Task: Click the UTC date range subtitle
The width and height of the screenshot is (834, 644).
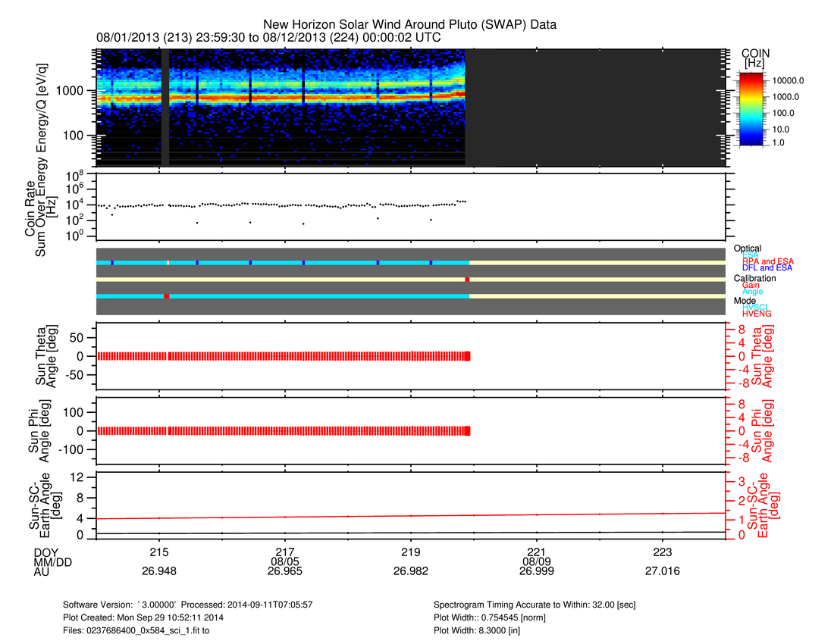Action: click(268, 37)
